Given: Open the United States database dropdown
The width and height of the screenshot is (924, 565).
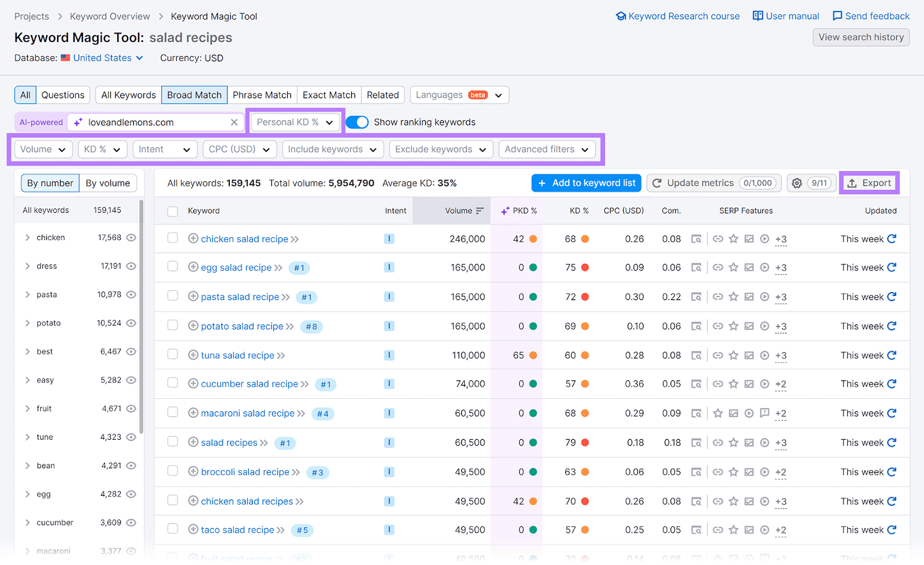Looking at the screenshot, I should 102,58.
